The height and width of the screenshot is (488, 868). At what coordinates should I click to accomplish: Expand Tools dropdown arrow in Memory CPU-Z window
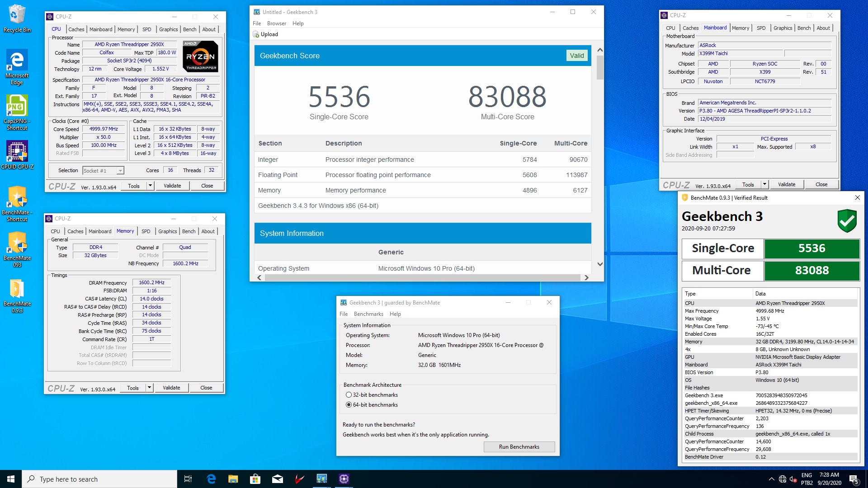tap(149, 388)
